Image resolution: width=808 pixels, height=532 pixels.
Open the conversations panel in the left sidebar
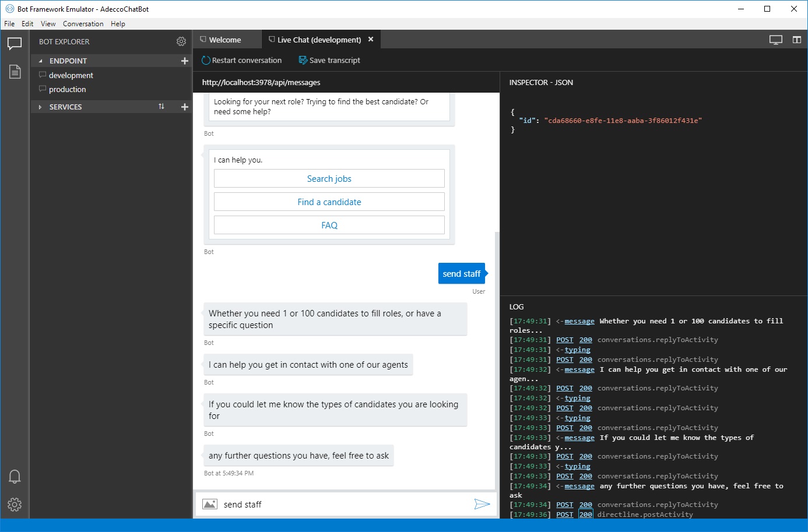pyautogui.click(x=15, y=44)
